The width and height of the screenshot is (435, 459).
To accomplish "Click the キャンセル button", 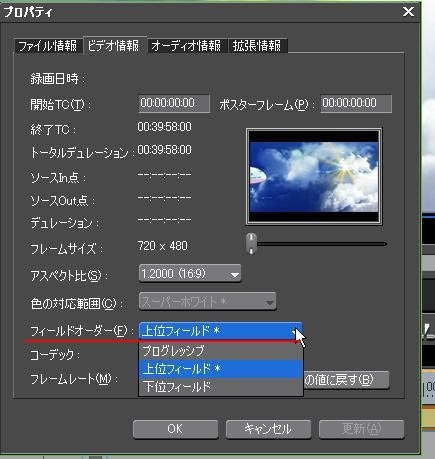I will tap(268, 429).
